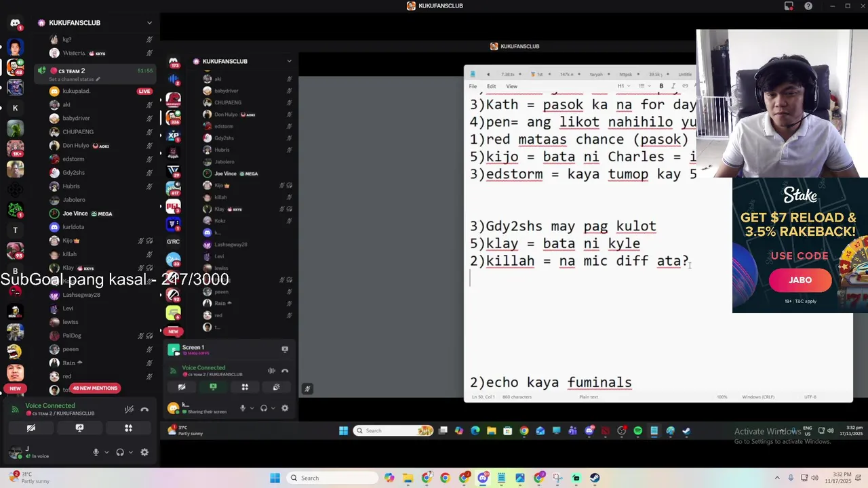This screenshot has width=868, height=488.
Task: Switch to 7.38.tx Notepad tab
Action: coord(507,74)
